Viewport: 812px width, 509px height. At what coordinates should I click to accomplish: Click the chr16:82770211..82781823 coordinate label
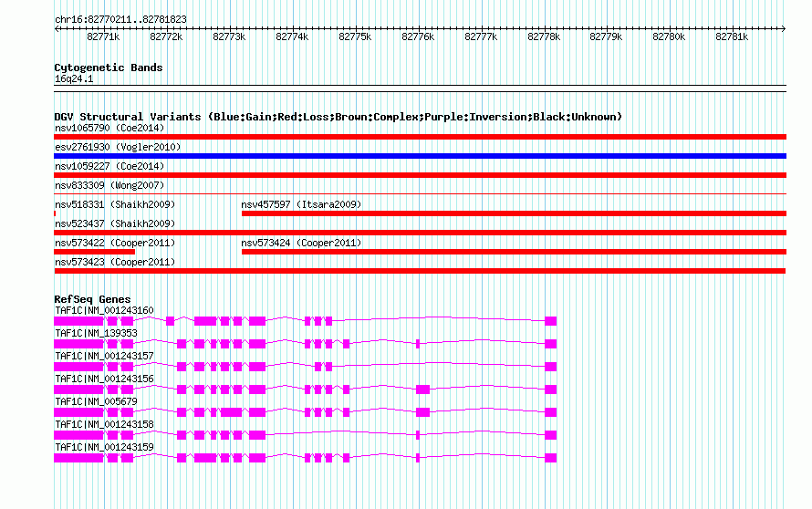pyautogui.click(x=120, y=19)
